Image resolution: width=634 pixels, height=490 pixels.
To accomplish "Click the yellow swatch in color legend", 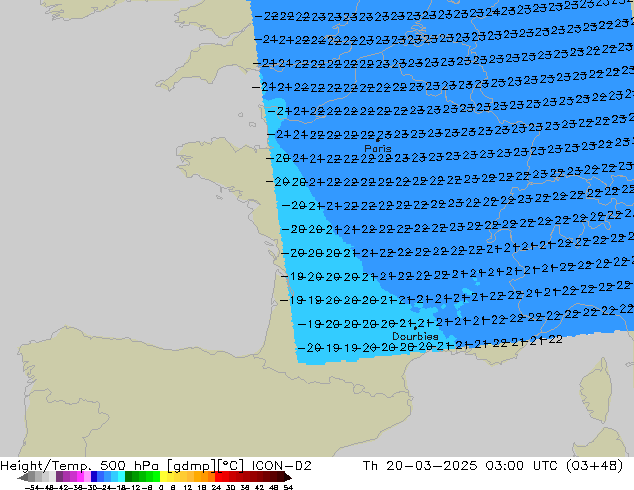I will [x=163, y=477].
